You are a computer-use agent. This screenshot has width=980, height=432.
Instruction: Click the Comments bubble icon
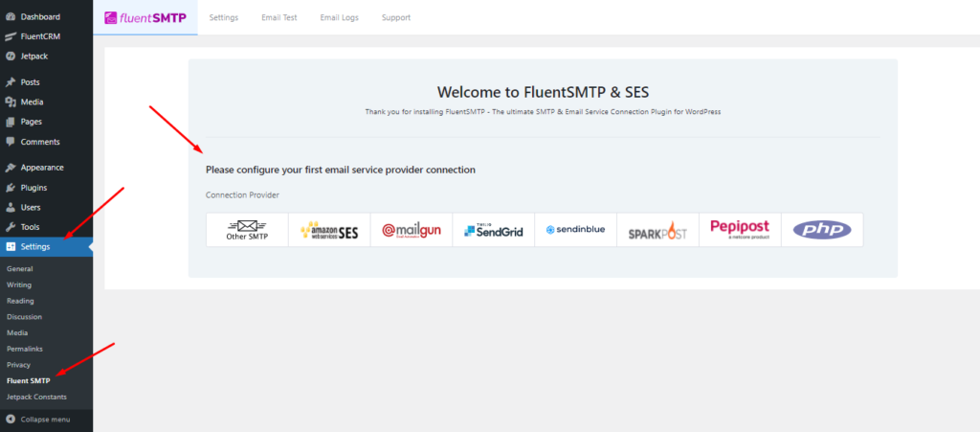coord(10,142)
